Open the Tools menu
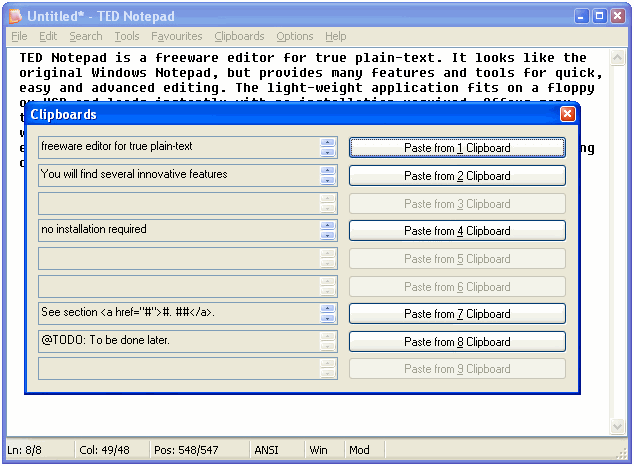Screen dimensions: 634x466 (x=127, y=36)
